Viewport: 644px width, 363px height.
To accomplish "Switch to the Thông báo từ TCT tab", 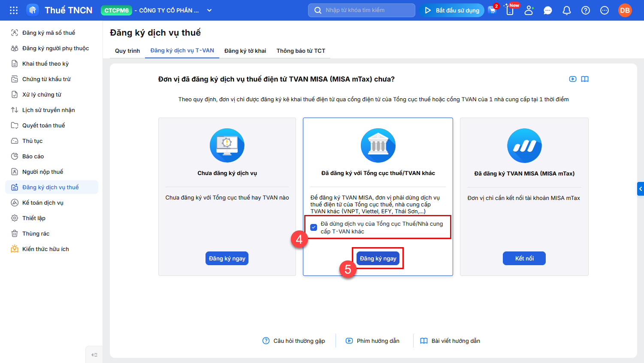I will [301, 51].
